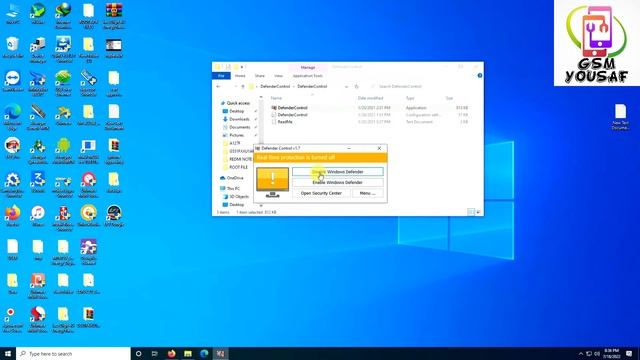This screenshot has height=360, width=640.
Task: Open the Internet Download Manager desktop icon
Action: coord(63,15)
